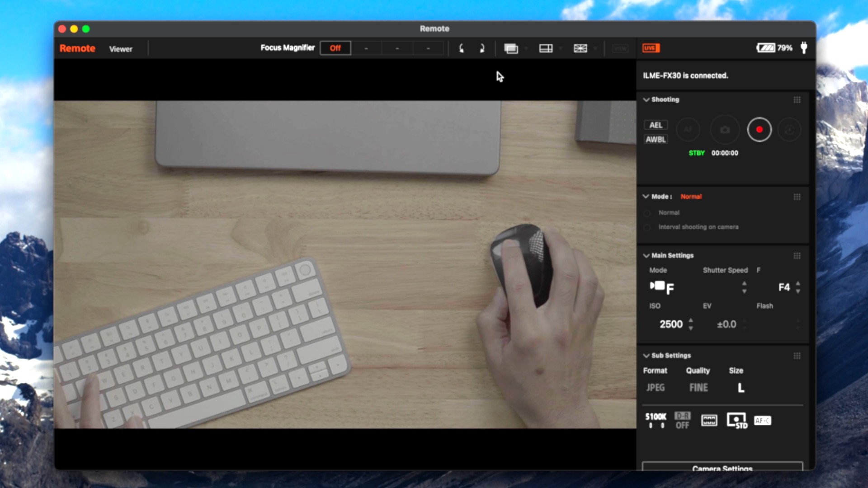Select middle dash option of Focus Magnifier
This screenshot has width=868, height=488.
pos(397,48)
